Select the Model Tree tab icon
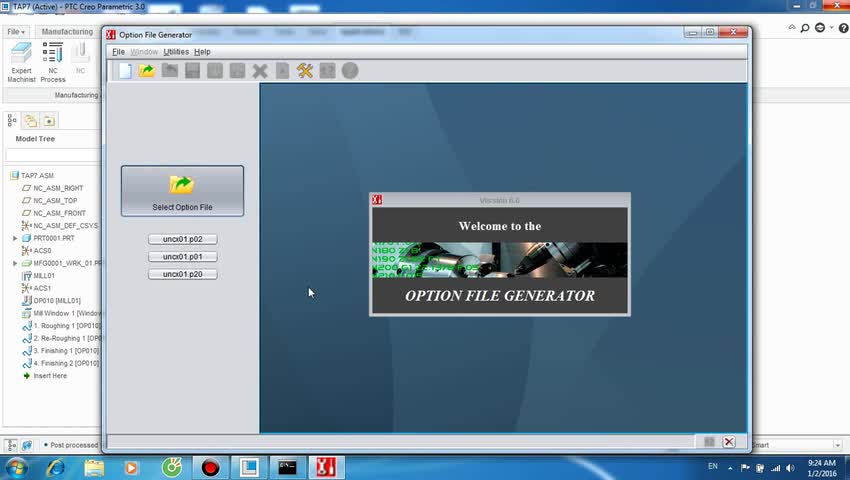Screen dimensions: 850x480 click(x=12, y=120)
